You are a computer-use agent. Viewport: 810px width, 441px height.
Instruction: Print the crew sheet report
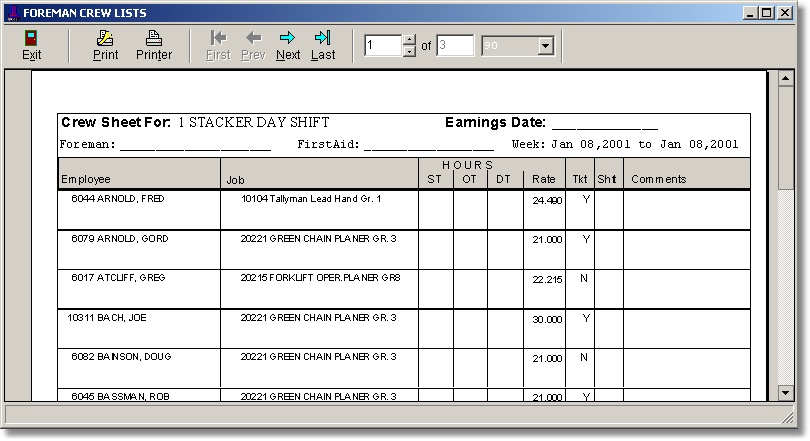(105, 45)
